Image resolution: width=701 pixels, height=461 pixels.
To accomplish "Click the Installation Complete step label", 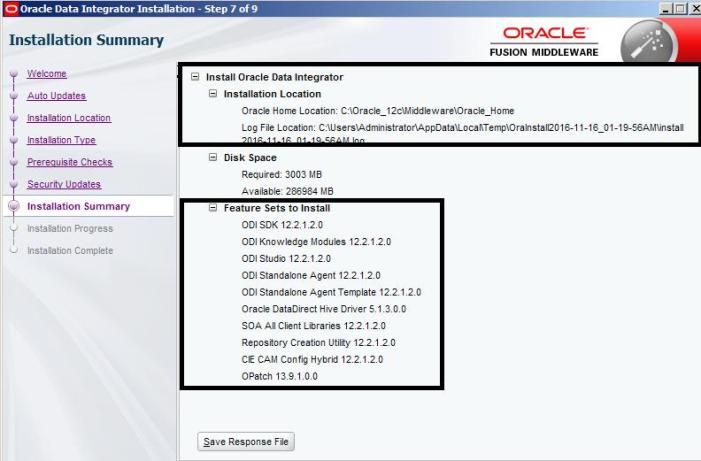I will [x=70, y=250].
